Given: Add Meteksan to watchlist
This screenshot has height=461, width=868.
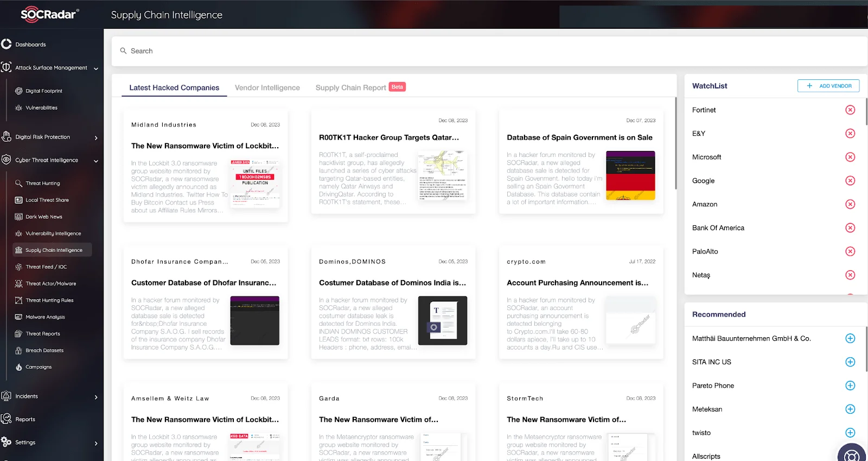Looking at the screenshot, I should tap(850, 409).
